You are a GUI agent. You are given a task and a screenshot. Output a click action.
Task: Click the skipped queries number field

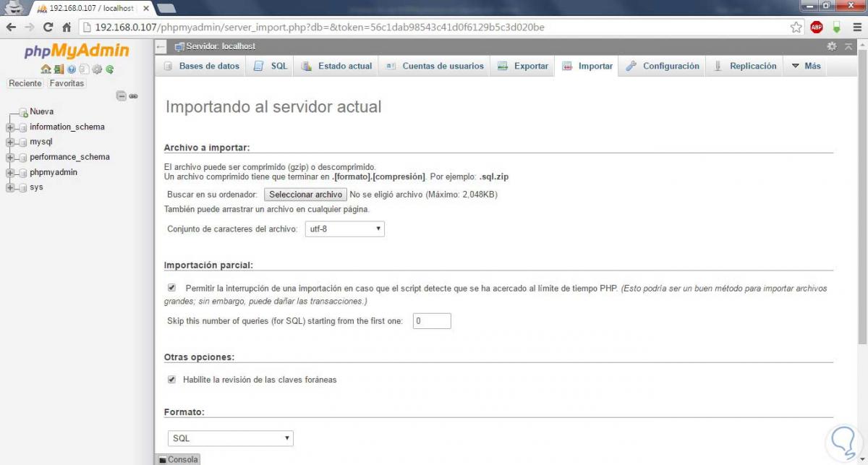tap(431, 320)
